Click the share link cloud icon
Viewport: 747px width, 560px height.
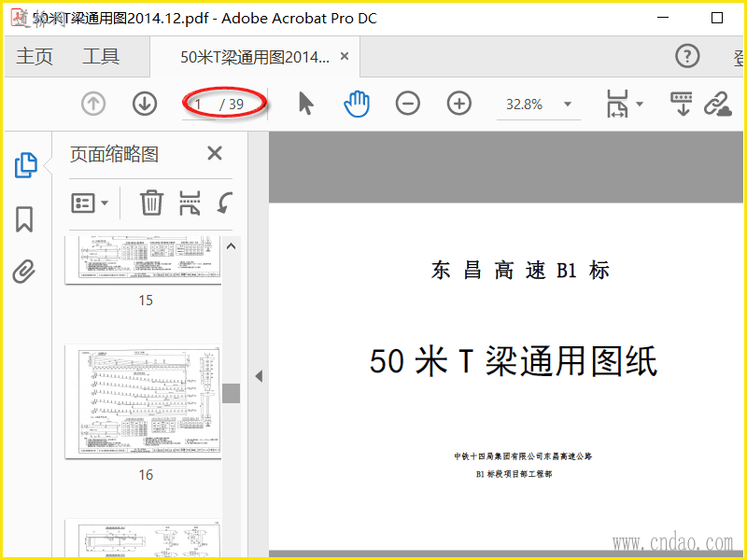click(718, 104)
